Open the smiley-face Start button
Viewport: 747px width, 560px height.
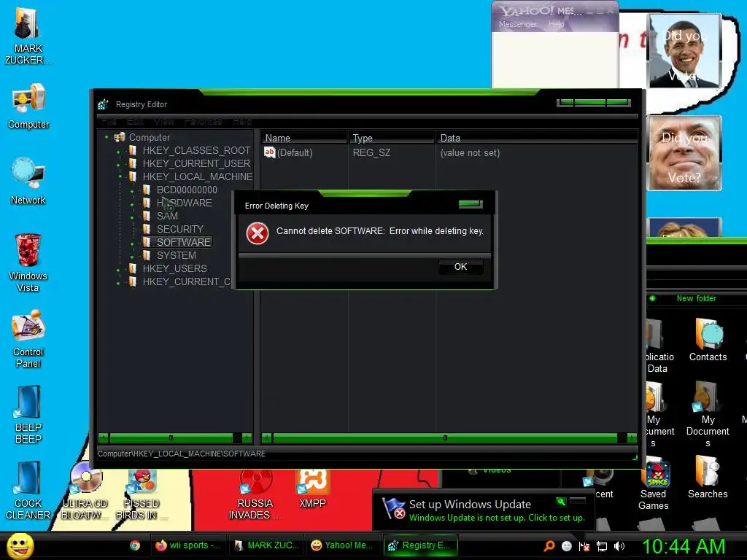pyautogui.click(x=20, y=545)
